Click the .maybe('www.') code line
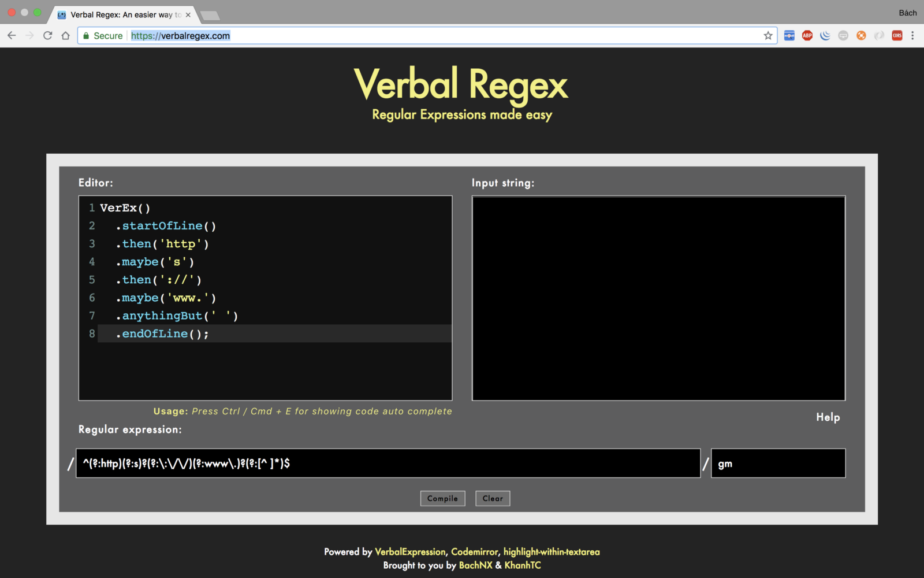The image size is (924, 578). (x=166, y=298)
